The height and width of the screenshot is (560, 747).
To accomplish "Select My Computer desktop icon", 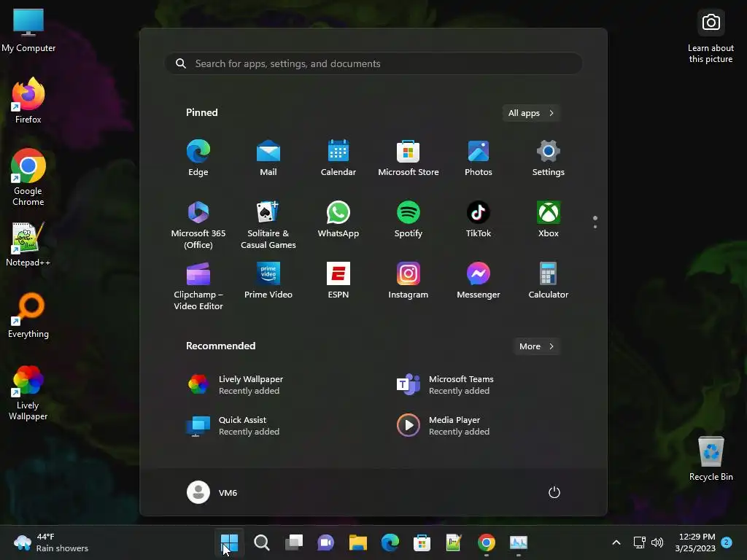I will (28, 31).
